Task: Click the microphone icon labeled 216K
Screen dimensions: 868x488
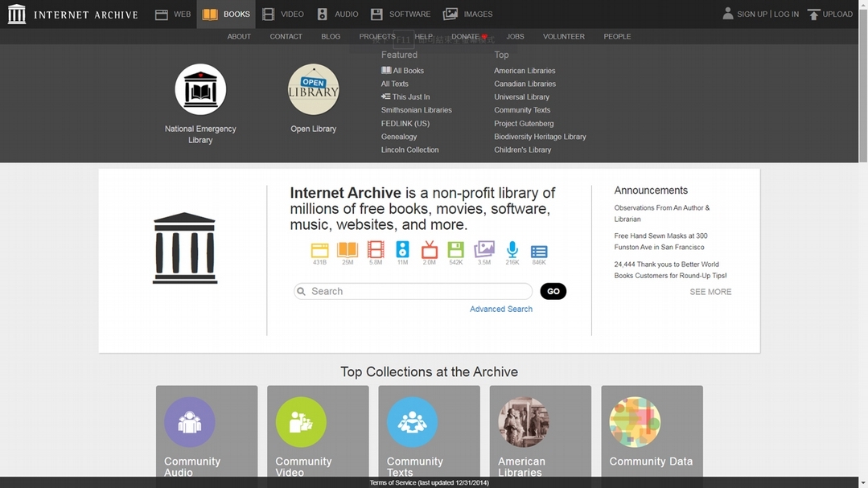Action: pos(512,249)
